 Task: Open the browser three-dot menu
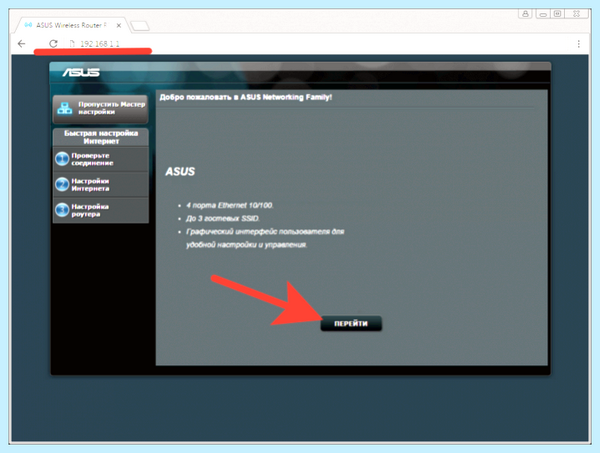tap(579, 44)
